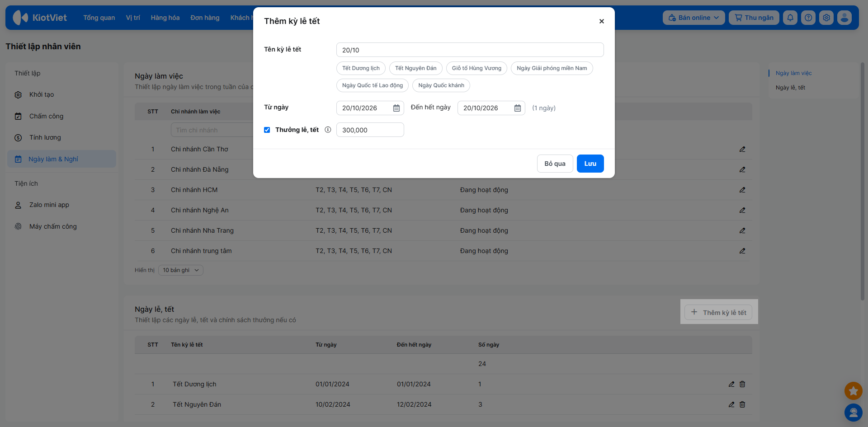Choose the Tết Dương lịch suggestion chip
This screenshot has height=427, width=868.
pyautogui.click(x=361, y=68)
